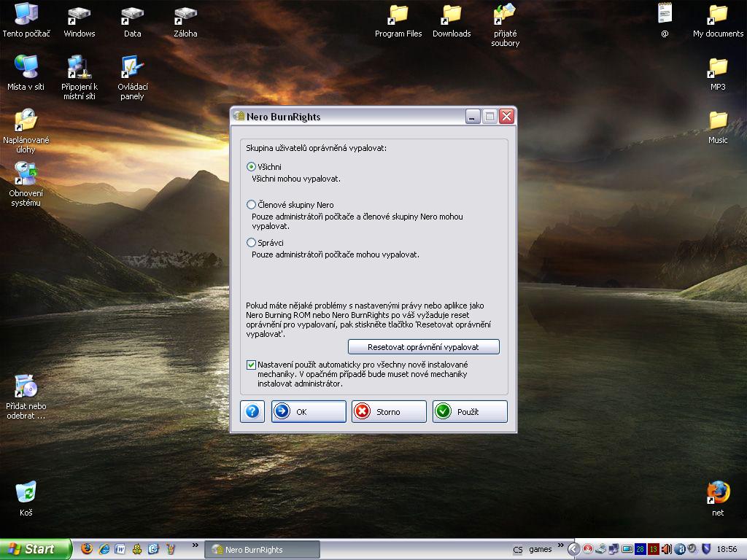Select the Záloha drive shortcut
The image size is (747, 560).
click(185, 21)
